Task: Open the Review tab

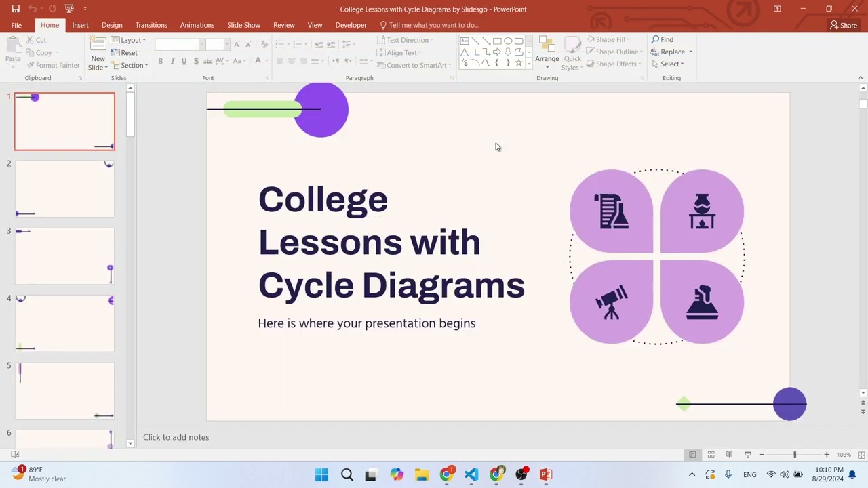Action: [284, 25]
